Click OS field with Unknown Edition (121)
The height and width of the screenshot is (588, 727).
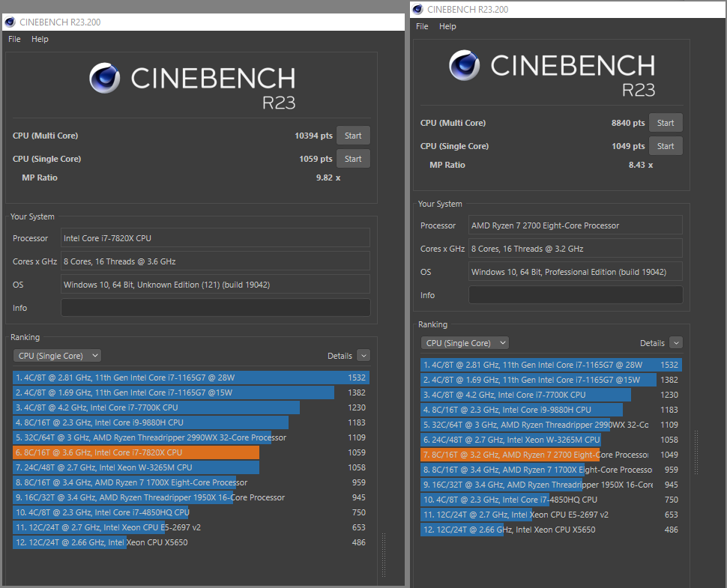click(216, 285)
